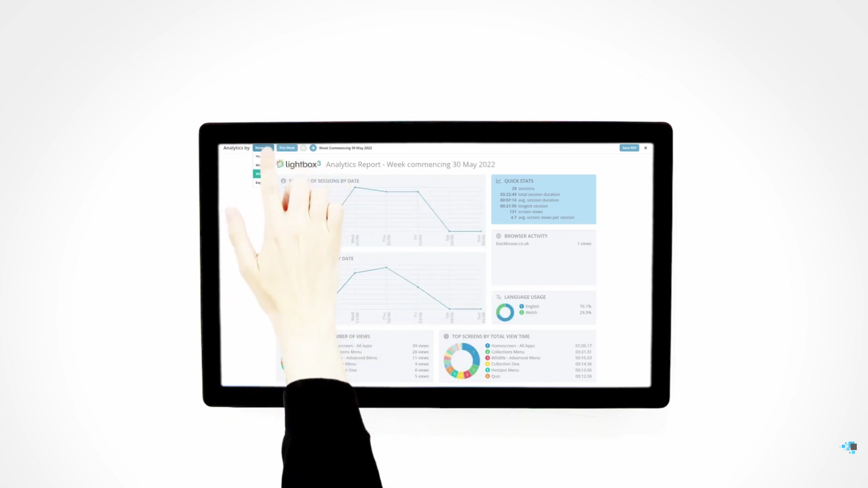Select the This Week tab
Image resolution: width=868 pixels, height=488 pixels.
[287, 148]
